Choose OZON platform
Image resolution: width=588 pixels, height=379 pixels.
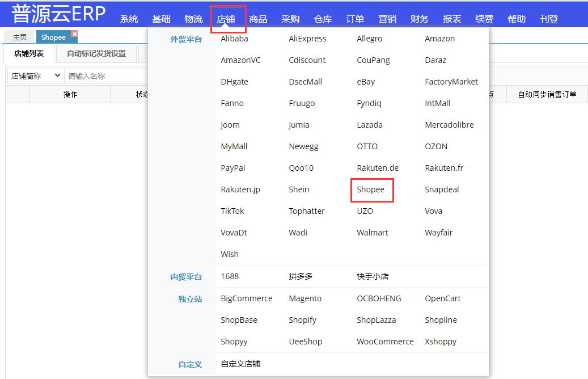point(435,146)
